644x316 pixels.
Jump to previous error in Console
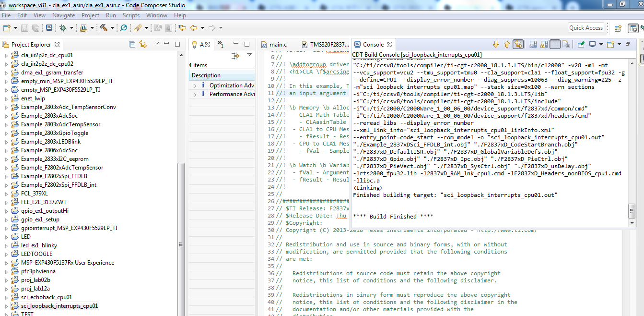(x=506, y=45)
